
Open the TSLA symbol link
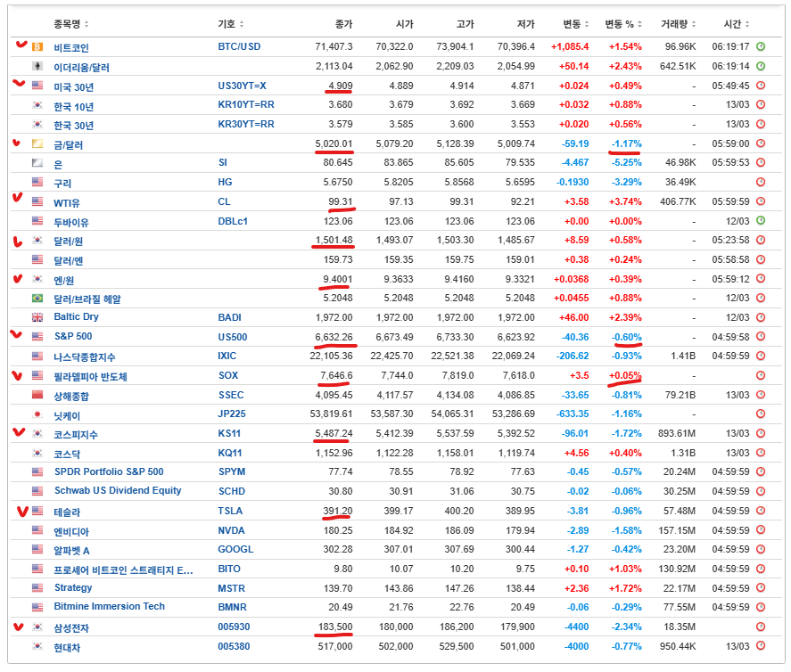tap(230, 512)
